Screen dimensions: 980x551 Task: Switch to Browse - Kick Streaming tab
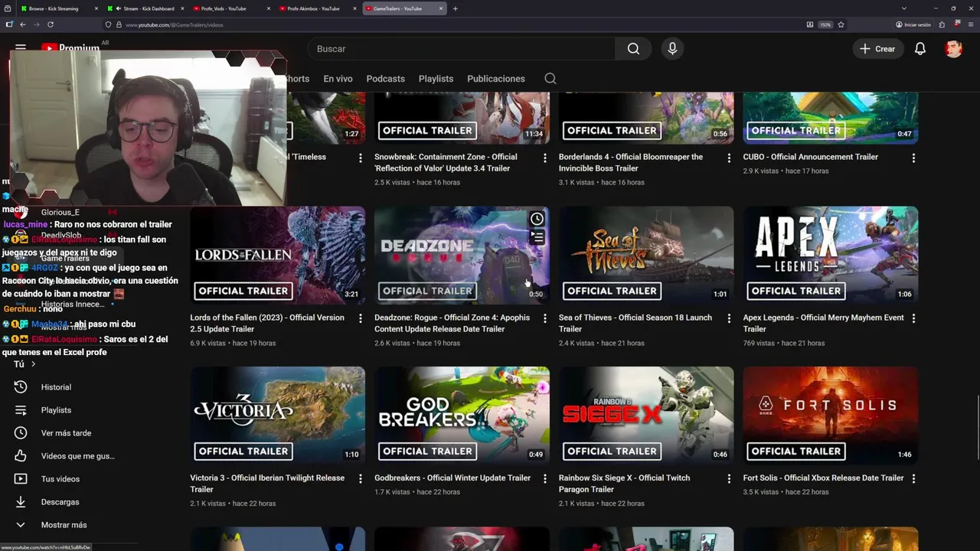point(57,8)
